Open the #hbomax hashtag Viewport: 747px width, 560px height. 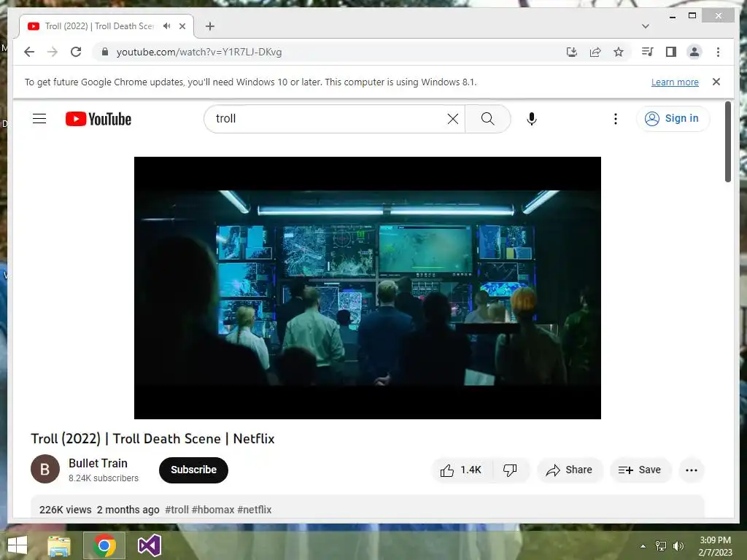[213, 510]
